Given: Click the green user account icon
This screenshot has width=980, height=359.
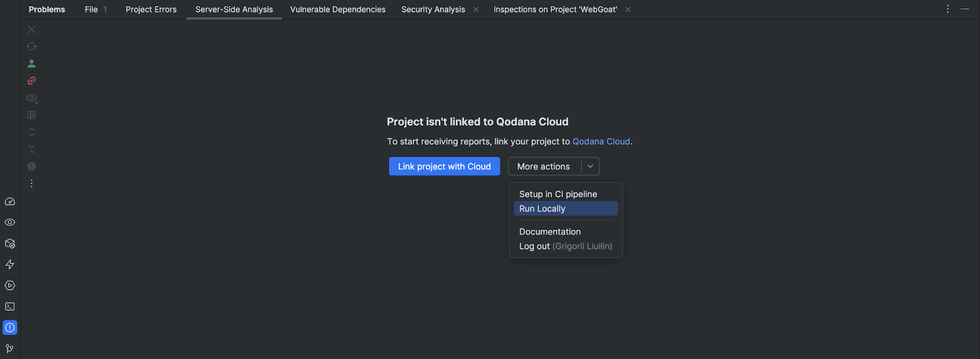Looking at the screenshot, I should click(32, 64).
